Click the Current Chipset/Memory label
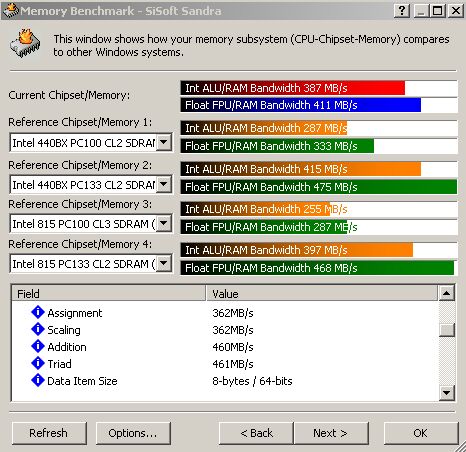466x452 pixels. [x=69, y=95]
